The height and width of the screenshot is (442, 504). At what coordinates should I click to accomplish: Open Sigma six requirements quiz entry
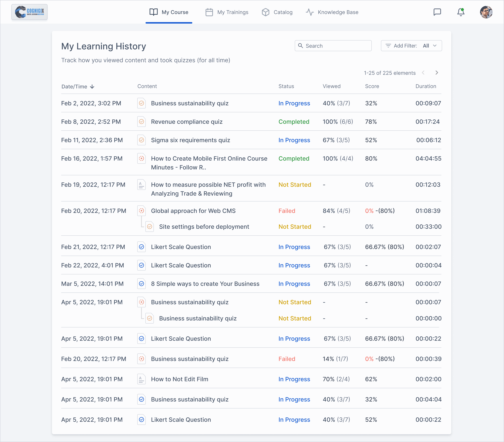tap(190, 140)
